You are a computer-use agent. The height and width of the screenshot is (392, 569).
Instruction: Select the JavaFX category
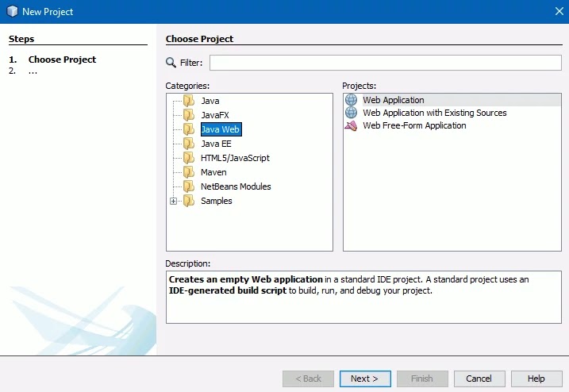215,115
